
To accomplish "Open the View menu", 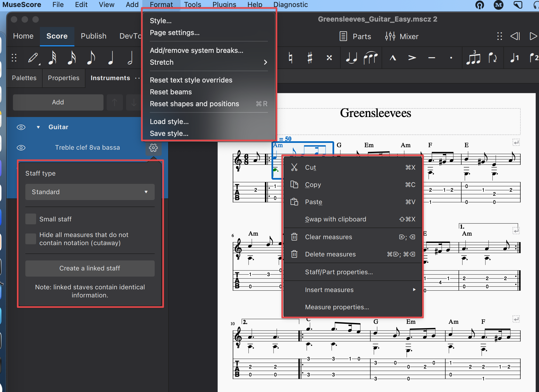I will [106, 5].
